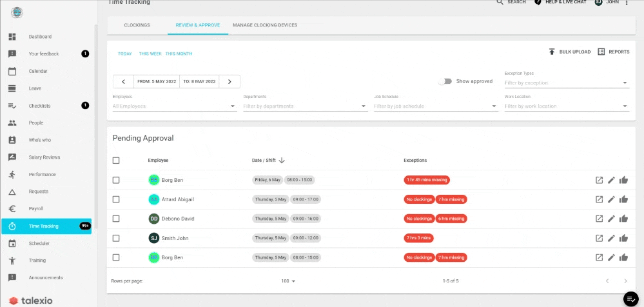Image resolution: width=644 pixels, height=307 pixels.
Task: Approve Smith John entry thumbs up
Action: [623, 238]
